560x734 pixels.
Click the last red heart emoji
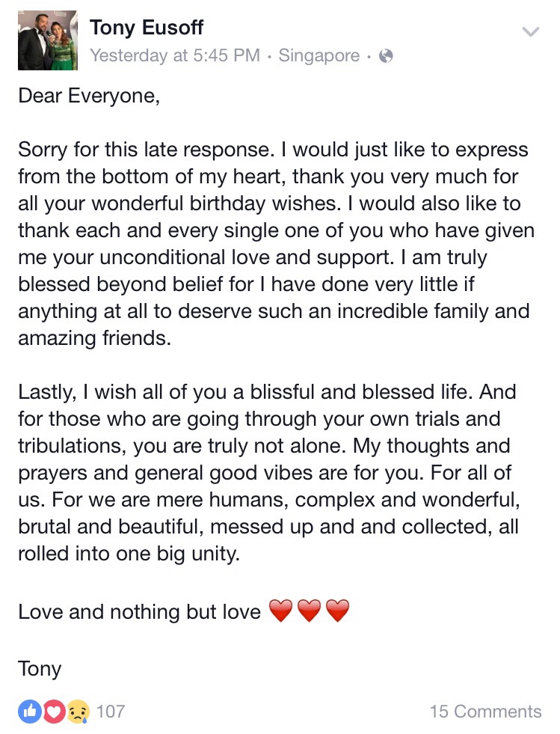pos(337,612)
